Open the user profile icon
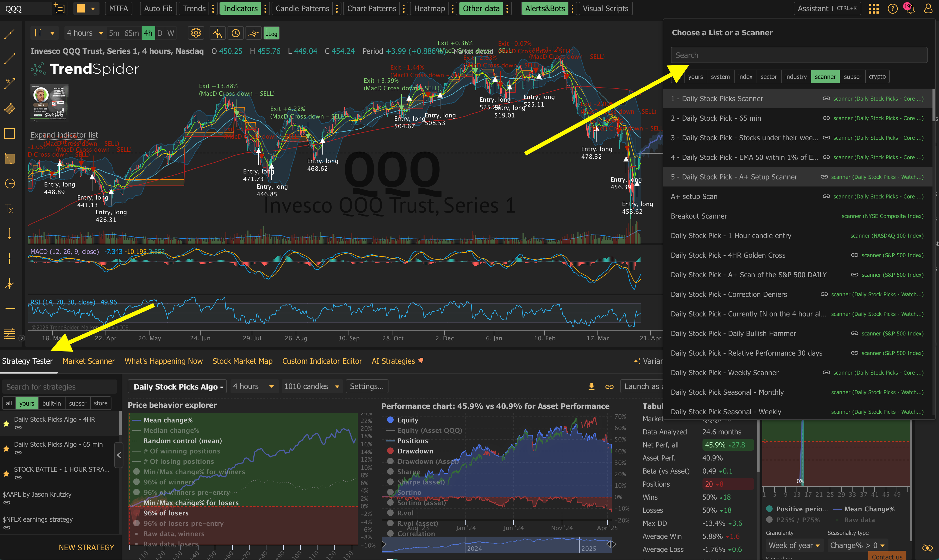 pyautogui.click(x=928, y=9)
